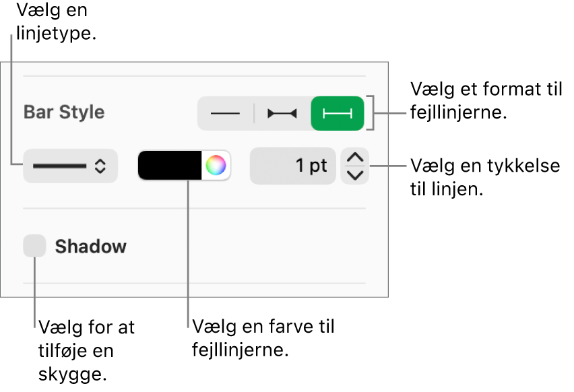This screenshot has height=392, width=574.
Task: Decrease line thickness with down arrow
Action: click(355, 175)
